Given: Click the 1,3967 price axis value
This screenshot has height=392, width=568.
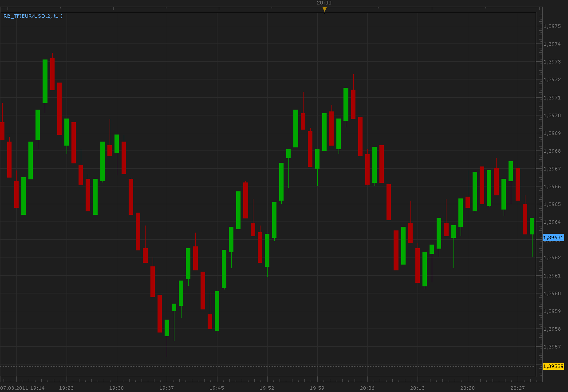Looking at the screenshot, I should (552, 169).
